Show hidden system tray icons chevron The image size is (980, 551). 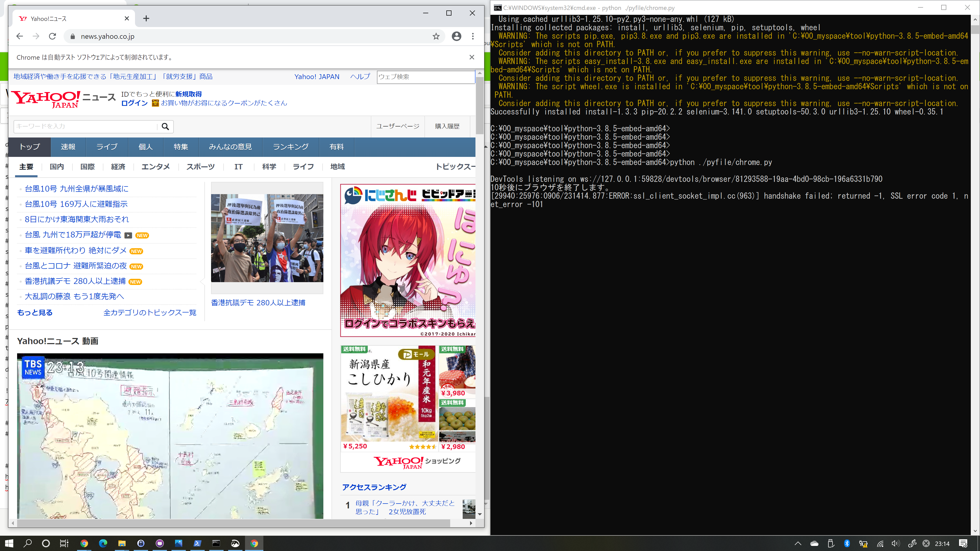(x=798, y=543)
